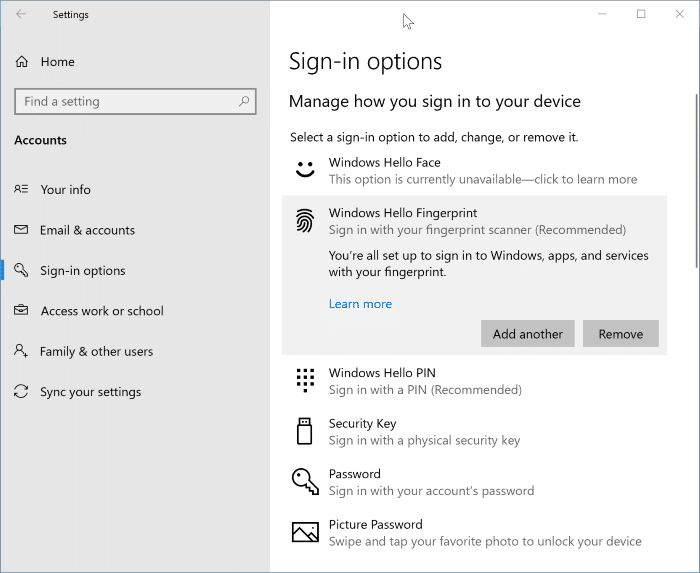Screen dimensions: 700x573
Task: Click the vertical scrollbar on the right
Action: click(696, 181)
